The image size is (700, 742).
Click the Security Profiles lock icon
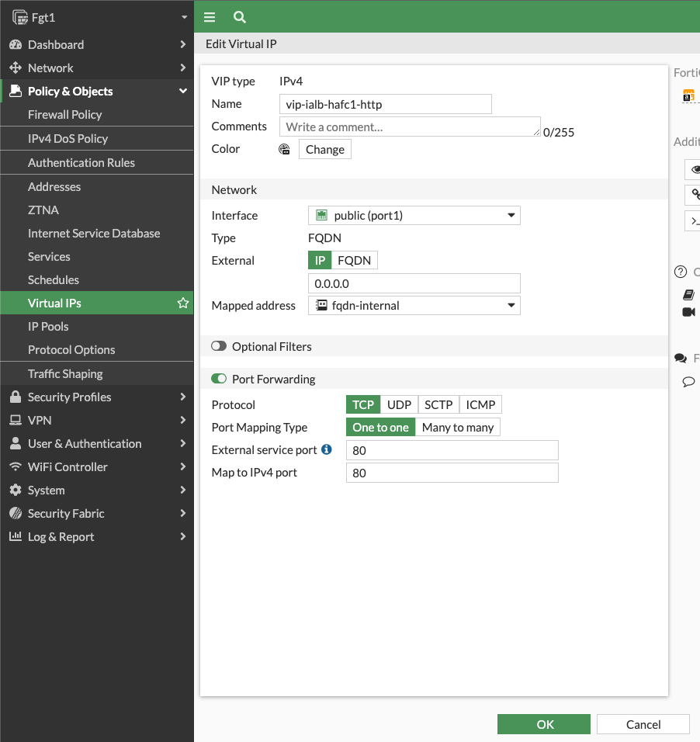coord(16,397)
